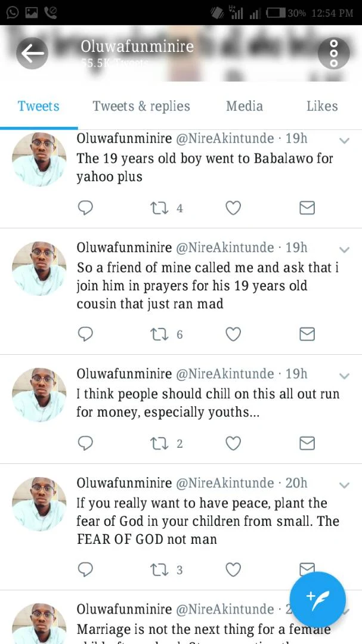Like the Babalawo yahoo plus tweet
362x644 pixels.
click(233, 208)
